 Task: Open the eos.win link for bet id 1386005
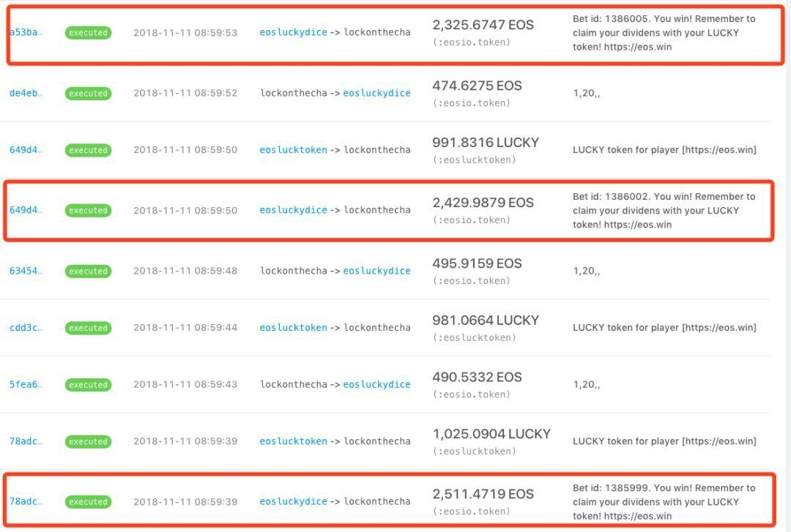(656, 46)
